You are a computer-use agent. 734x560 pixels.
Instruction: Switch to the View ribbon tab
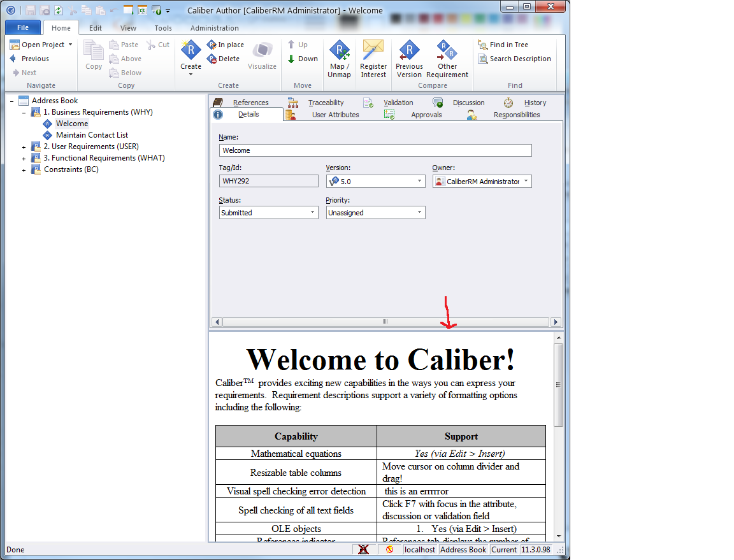point(128,28)
